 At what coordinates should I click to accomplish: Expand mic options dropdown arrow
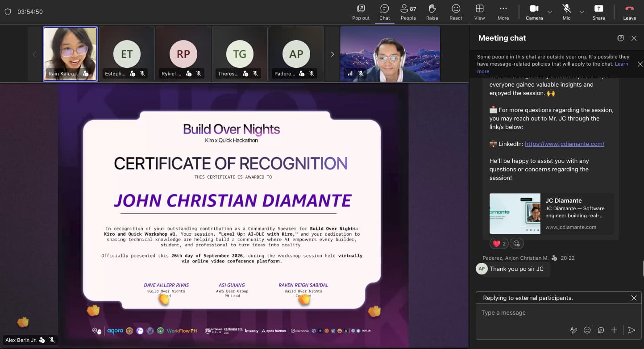[x=582, y=12]
